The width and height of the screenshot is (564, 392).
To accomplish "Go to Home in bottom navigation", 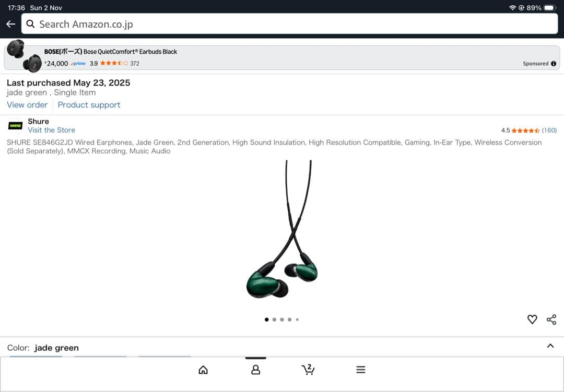I will [203, 370].
